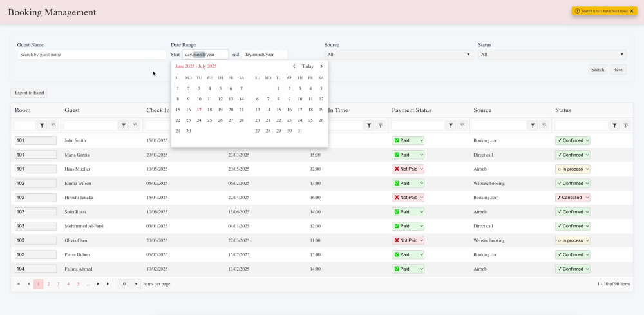644x315 pixels.
Task: Pick June 30 in the calendar
Action: [x=189, y=131]
